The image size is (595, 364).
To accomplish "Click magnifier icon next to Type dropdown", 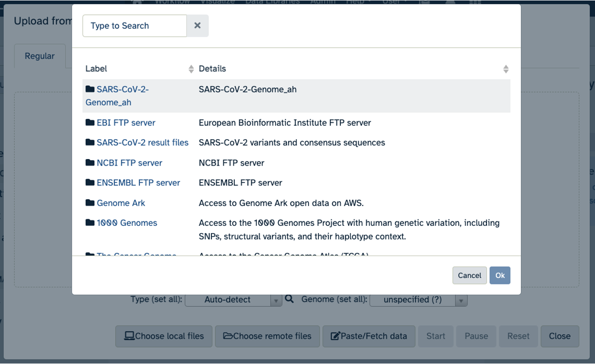I will click(289, 299).
